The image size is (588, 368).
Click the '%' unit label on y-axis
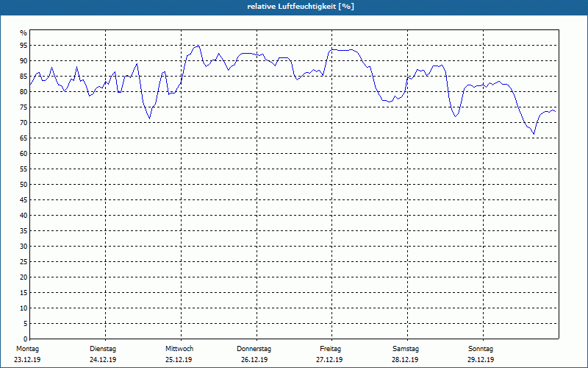click(24, 33)
